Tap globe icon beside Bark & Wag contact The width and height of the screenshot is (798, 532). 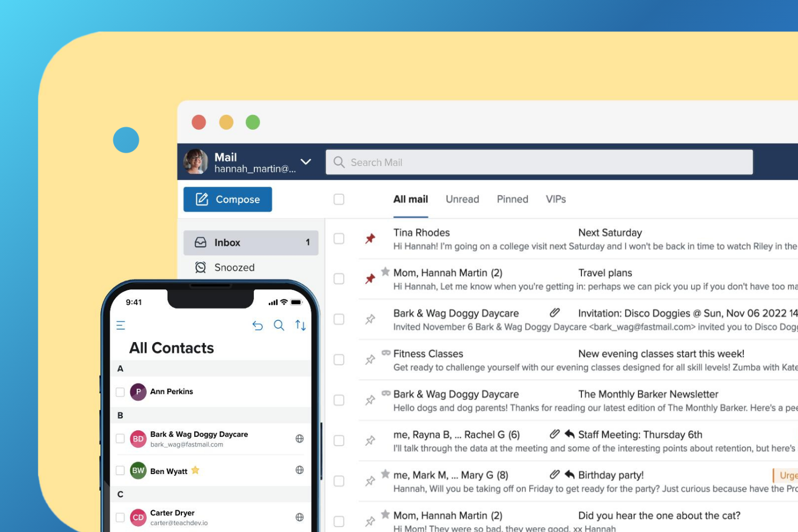click(300, 438)
